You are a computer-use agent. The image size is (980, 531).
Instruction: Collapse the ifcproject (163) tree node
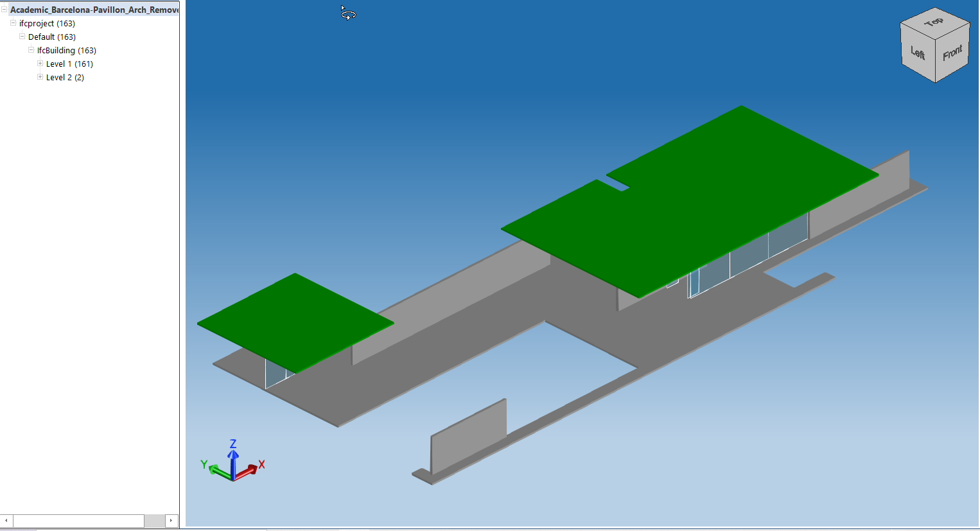pyautogui.click(x=13, y=23)
